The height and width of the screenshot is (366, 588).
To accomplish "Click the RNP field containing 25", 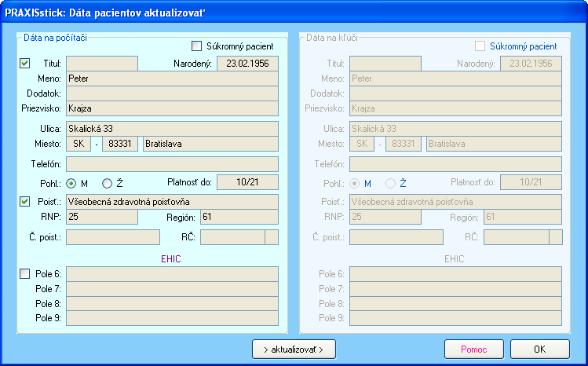I will tap(101, 217).
